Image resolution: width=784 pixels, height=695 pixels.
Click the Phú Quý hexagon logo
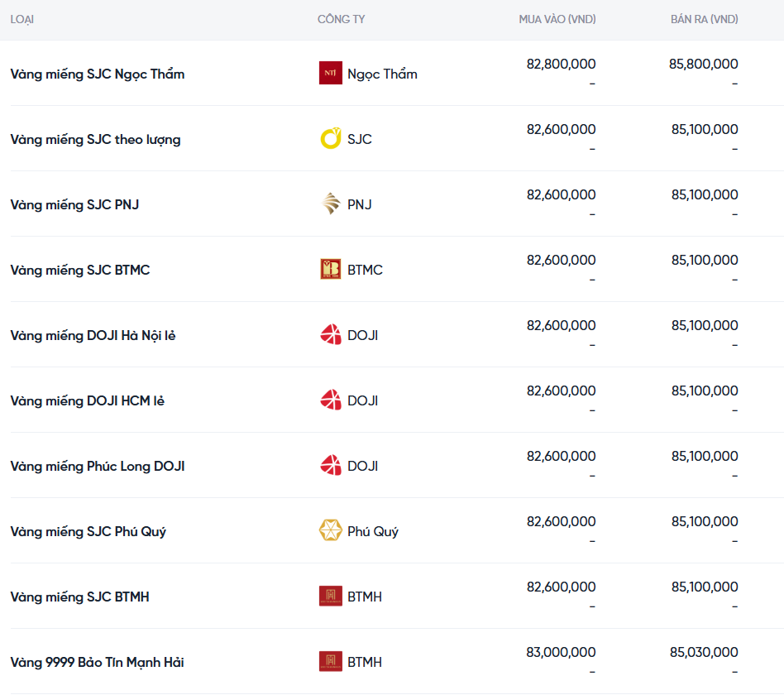(331, 531)
